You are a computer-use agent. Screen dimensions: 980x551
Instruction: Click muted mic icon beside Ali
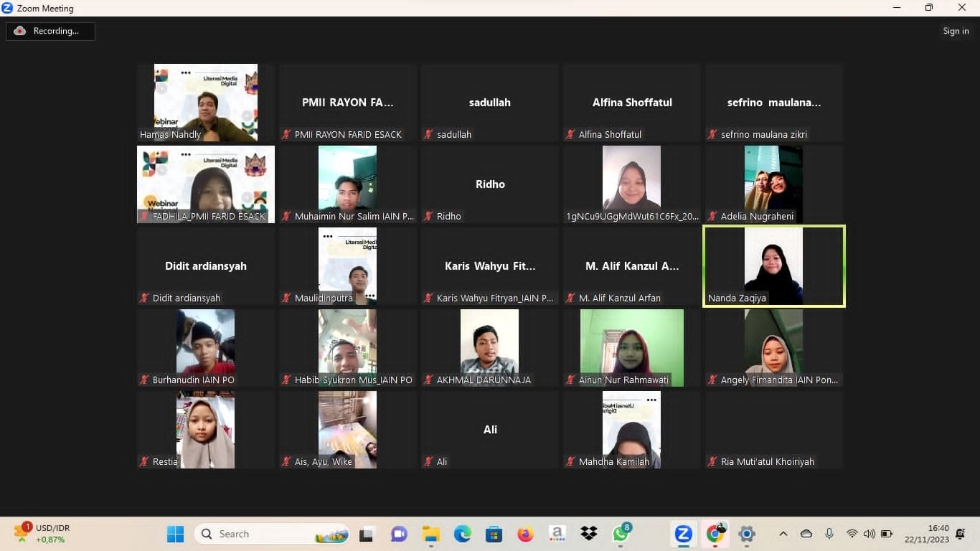tap(429, 461)
